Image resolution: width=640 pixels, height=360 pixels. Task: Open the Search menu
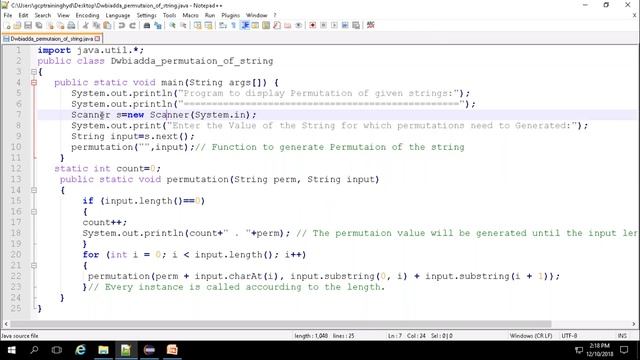42,15
